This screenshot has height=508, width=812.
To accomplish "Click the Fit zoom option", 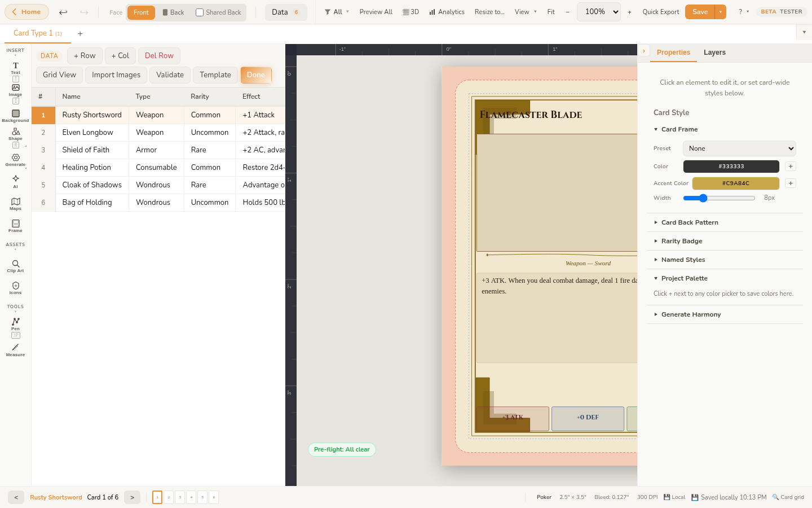I will pyautogui.click(x=551, y=12).
